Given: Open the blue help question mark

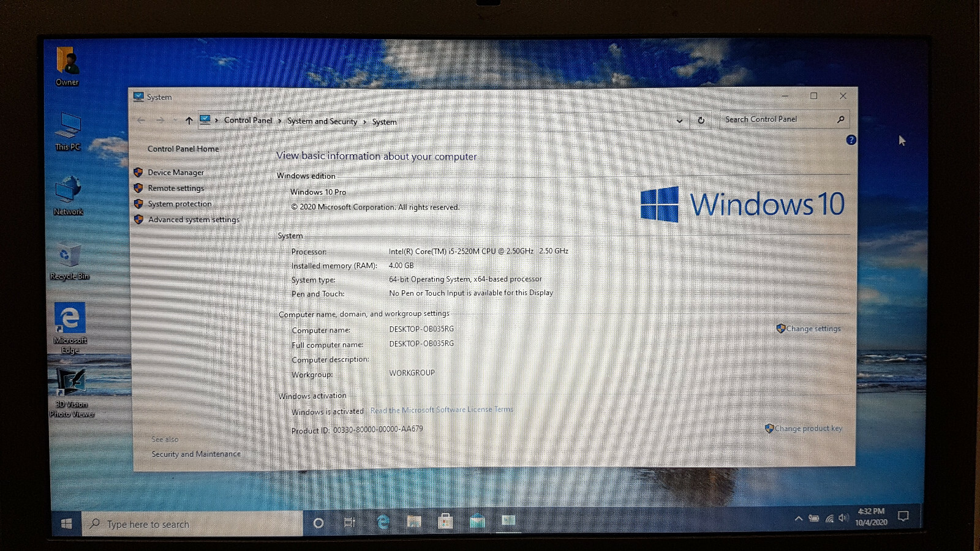Looking at the screenshot, I should pyautogui.click(x=851, y=140).
